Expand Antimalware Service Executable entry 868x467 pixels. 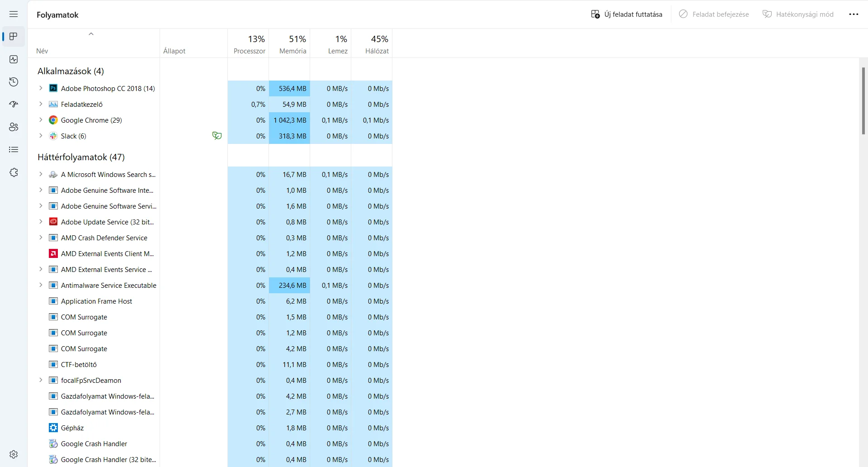coord(41,285)
